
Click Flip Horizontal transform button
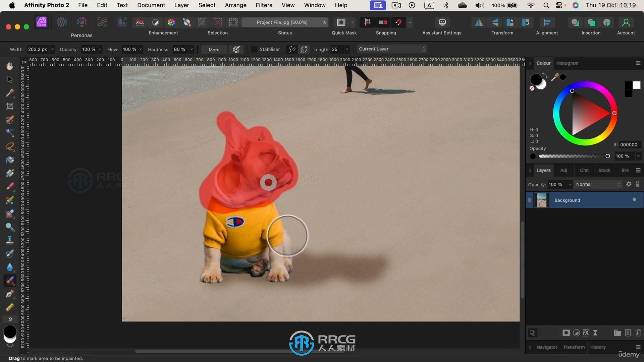tap(479, 22)
